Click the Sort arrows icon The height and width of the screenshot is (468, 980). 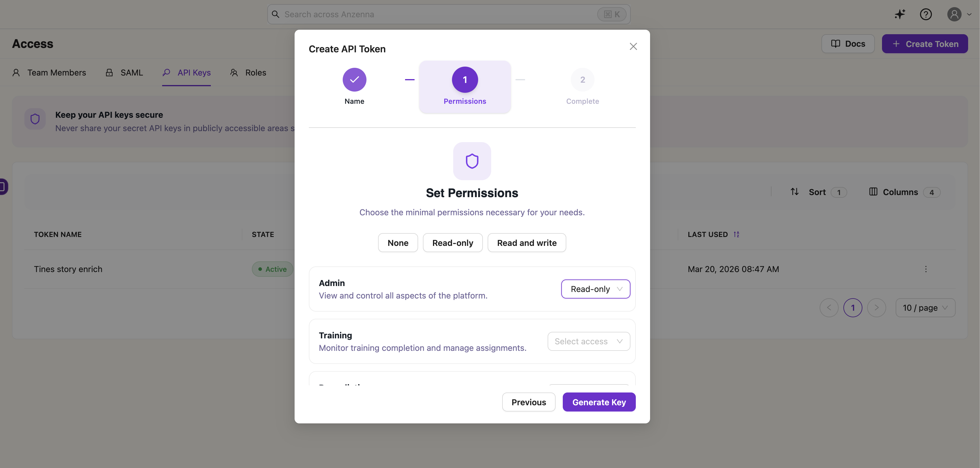(795, 192)
